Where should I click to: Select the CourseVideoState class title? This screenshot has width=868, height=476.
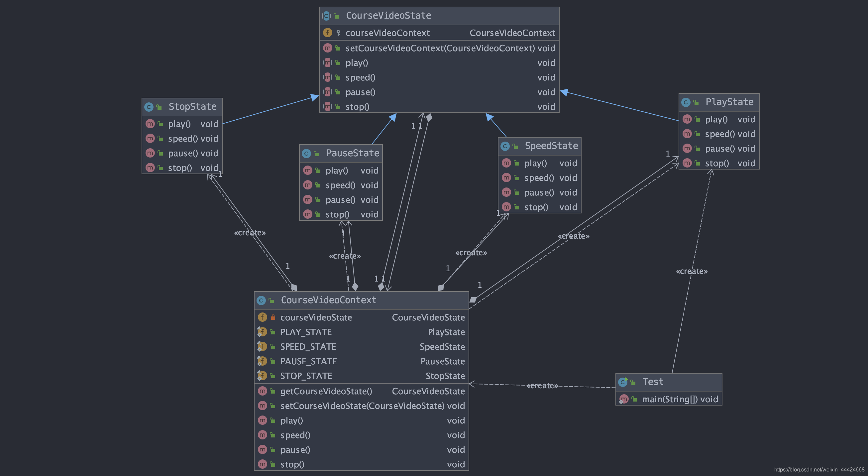[388, 16]
